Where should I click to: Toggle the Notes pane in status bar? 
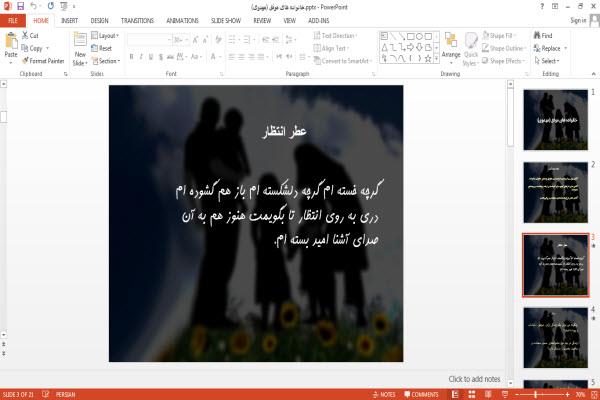[384, 394]
